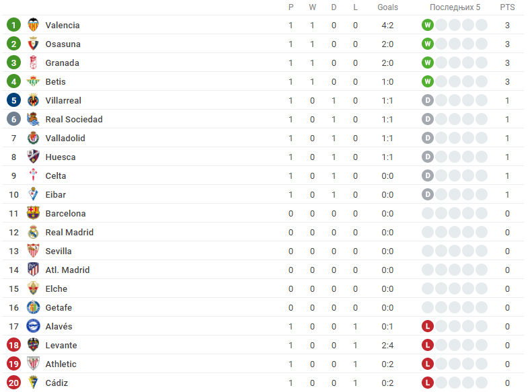Click the Real Madrid club crest icon
The height and width of the screenshot is (392, 532).
pos(33,233)
